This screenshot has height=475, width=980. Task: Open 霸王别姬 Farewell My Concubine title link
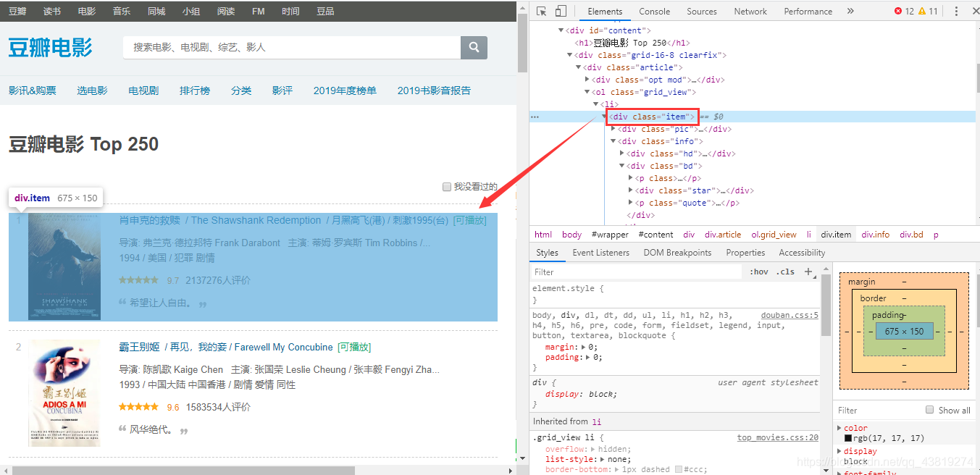(x=226, y=347)
